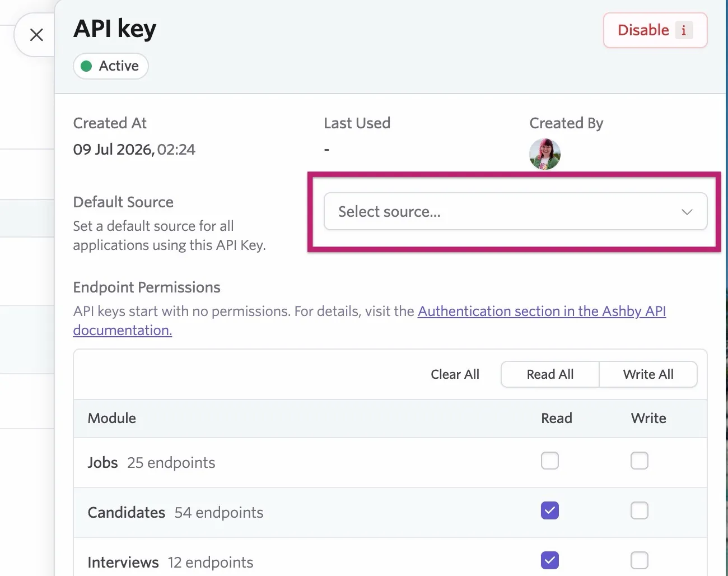Enable Write permission for Interviews
The height and width of the screenshot is (576, 728).
pos(640,560)
